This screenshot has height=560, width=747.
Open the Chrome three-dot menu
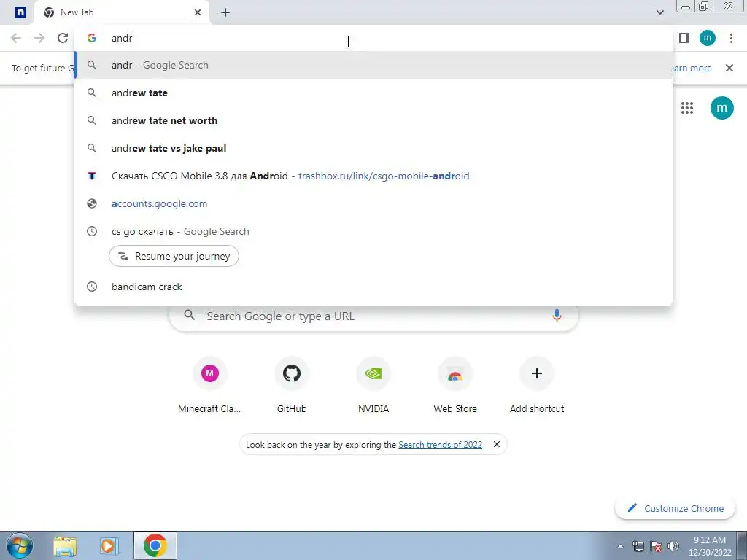pyautogui.click(x=731, y=38)
